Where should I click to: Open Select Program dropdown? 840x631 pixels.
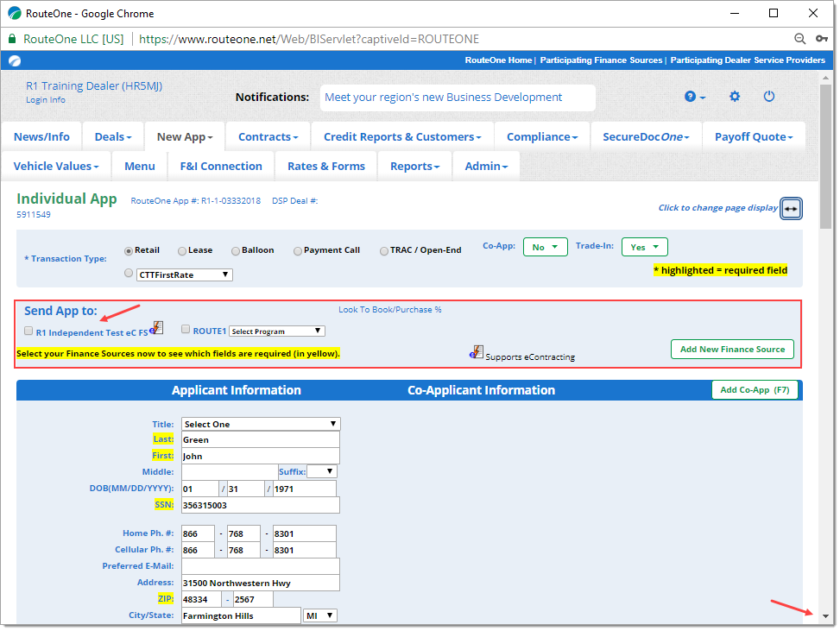point(276,331)
